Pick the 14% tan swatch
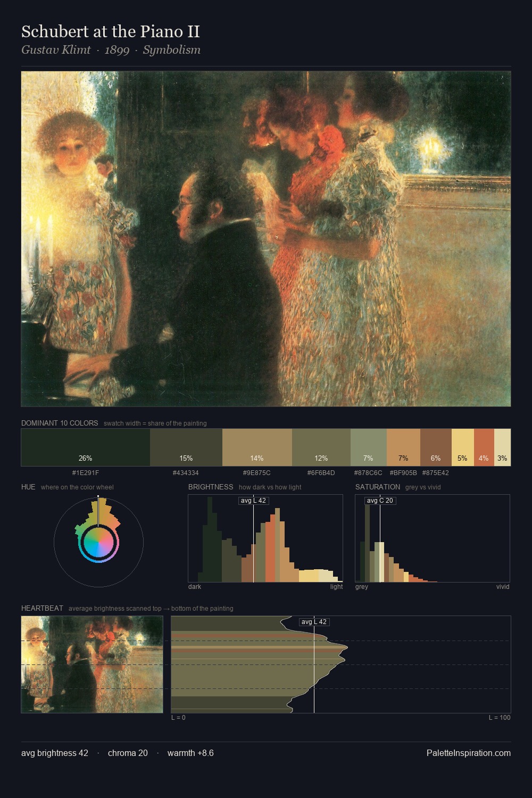 [x=257, y=447]
